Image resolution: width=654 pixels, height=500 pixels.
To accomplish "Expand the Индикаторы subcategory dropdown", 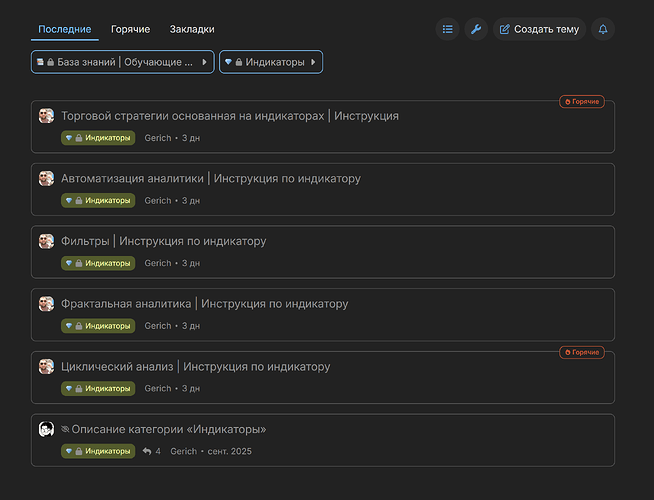I will tap(270, 62).
